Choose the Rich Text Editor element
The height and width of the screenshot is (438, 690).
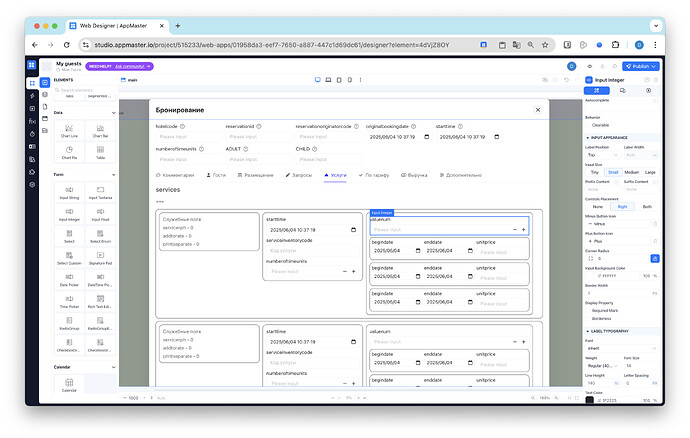click(100, 302)
